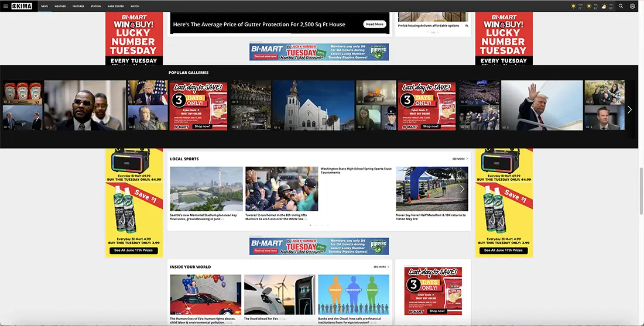Select the News menu item
Viewport: 644px width, 326px height.
tap(44, 6)
